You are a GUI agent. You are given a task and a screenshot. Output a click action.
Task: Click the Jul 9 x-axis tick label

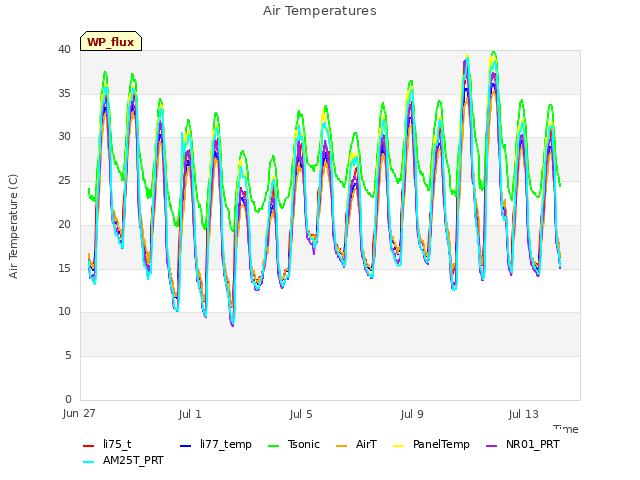412,414
